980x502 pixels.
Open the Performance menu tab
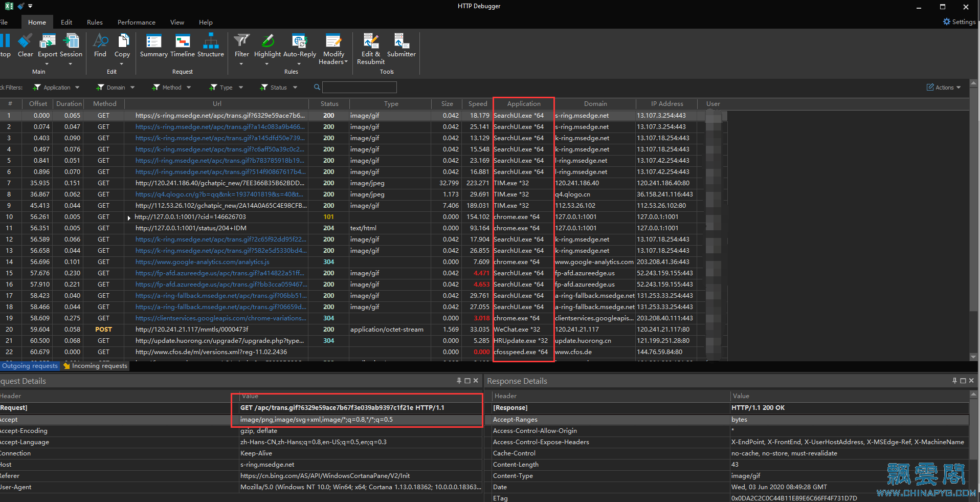(136, 22)
